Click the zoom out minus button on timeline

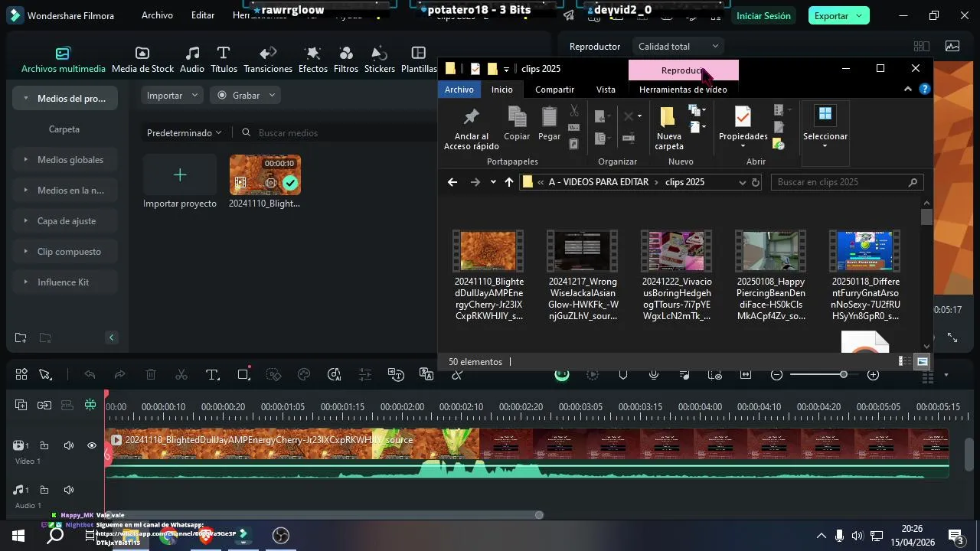776,375
